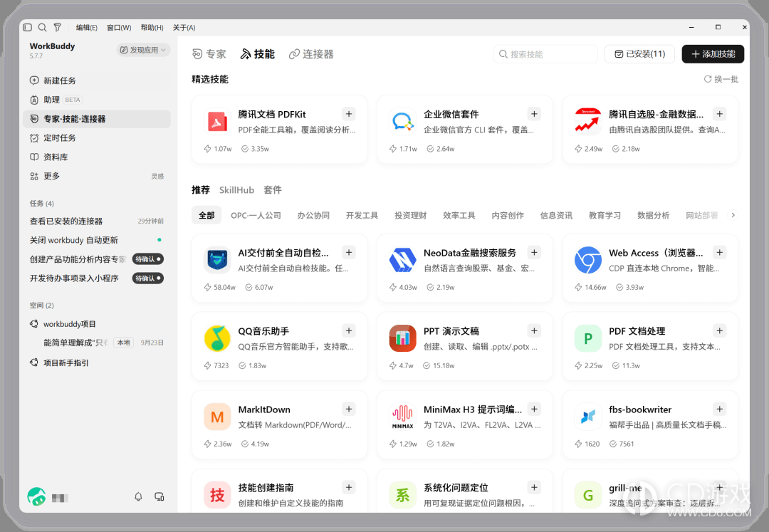Open the 编辑(E) menu
Viewport: 769px width, 532px height.
click(87, 28)
